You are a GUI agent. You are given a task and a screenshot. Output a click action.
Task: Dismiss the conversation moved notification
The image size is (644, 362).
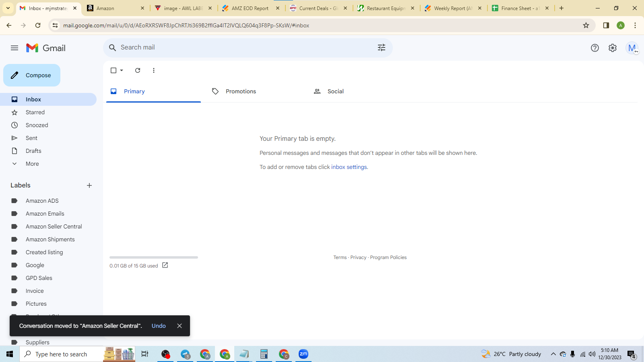click(x=180, y=326)
